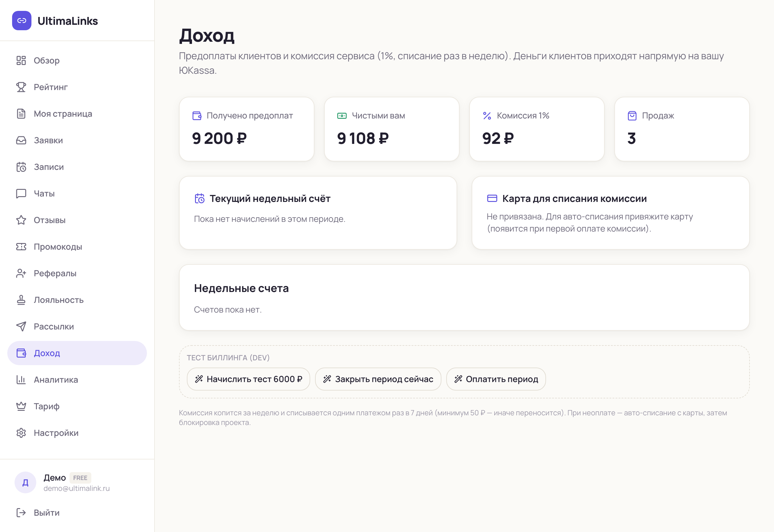The height and width of the screenshot is (532, 774).
Task: Select Аналитика in the sidebar
Action: (77, 380)
